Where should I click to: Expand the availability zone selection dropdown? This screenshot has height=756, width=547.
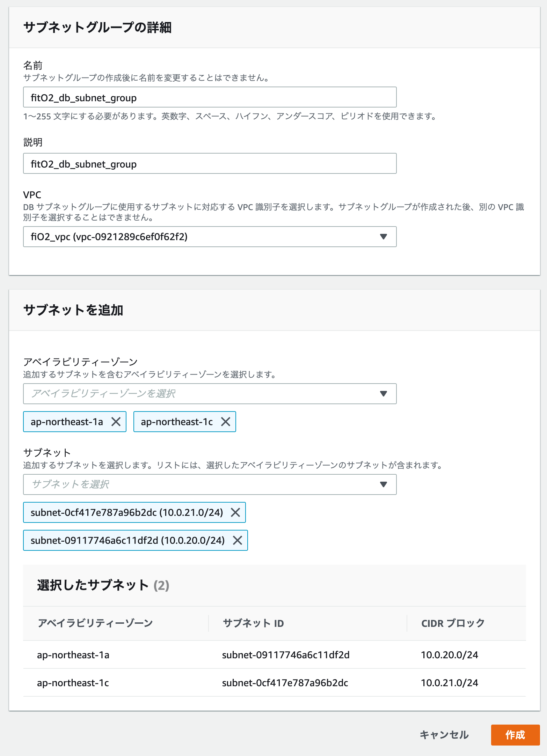210,394
